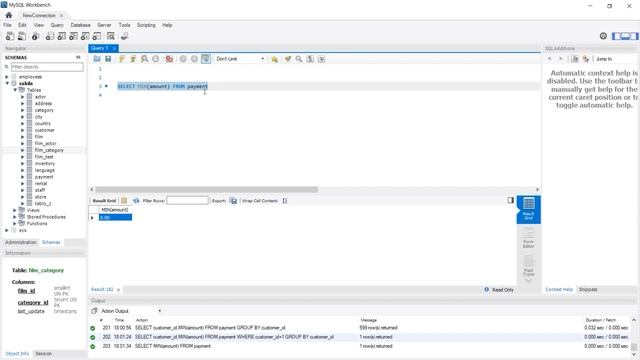Image resolution: width=640 pixels, height=360 pixels.
Task: Rollback the current transaction
Action: (x=194, y=59)
